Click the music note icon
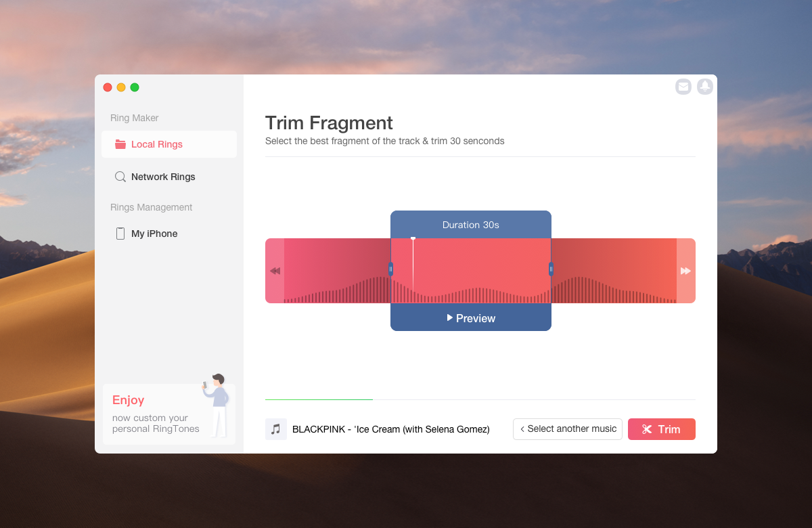 coord(276,429)
